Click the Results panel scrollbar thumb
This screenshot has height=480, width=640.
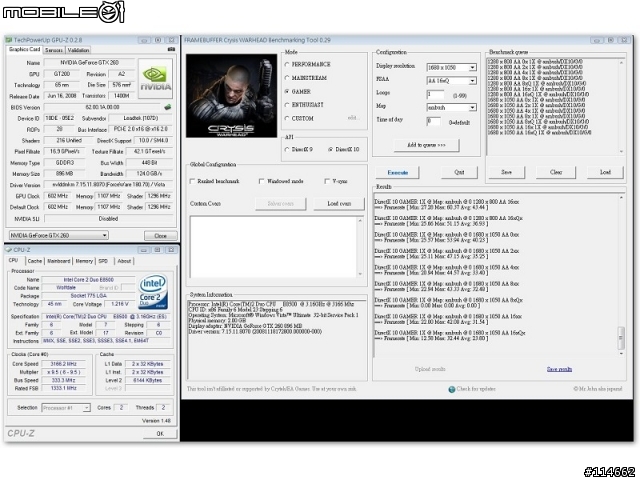point(621,338)
